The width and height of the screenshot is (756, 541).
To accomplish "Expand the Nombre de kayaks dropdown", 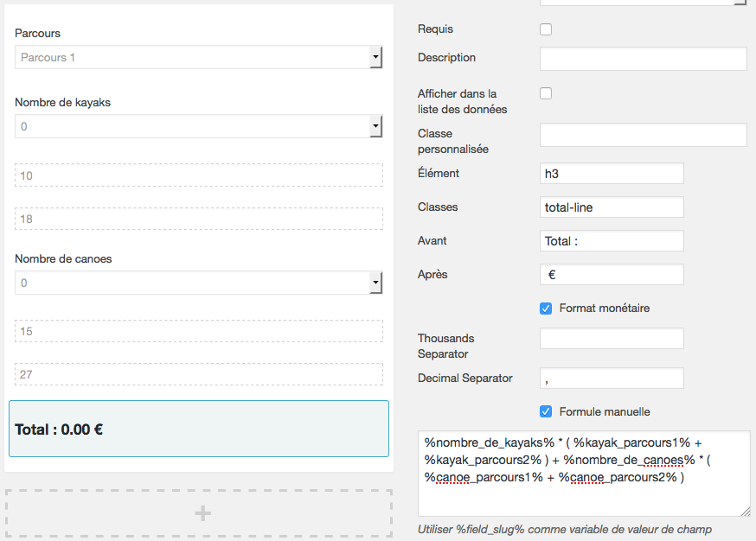I will 199,126.
